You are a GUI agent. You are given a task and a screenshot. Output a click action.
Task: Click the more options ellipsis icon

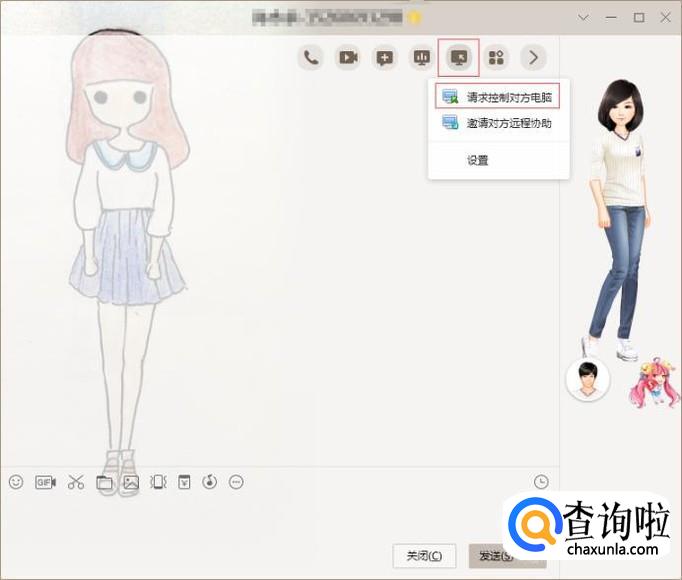pyautogui.click(x=236, y=482)
